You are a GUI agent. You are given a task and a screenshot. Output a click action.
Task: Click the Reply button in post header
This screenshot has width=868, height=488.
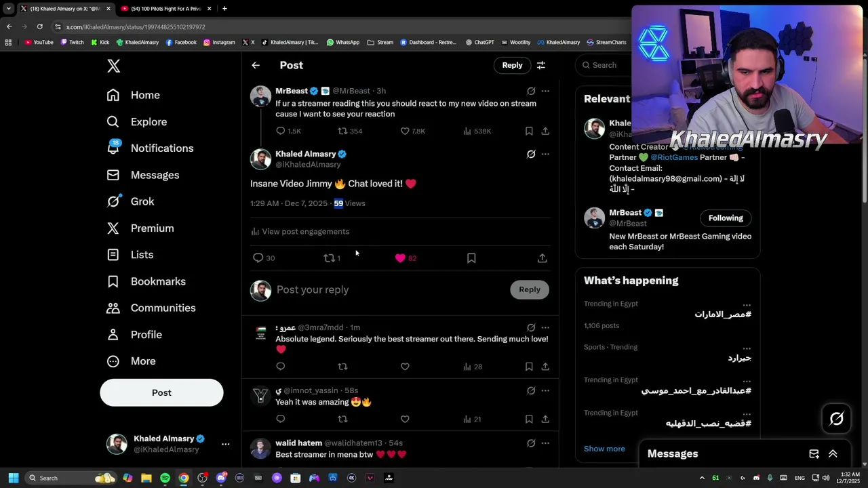[x=512, y=65]
